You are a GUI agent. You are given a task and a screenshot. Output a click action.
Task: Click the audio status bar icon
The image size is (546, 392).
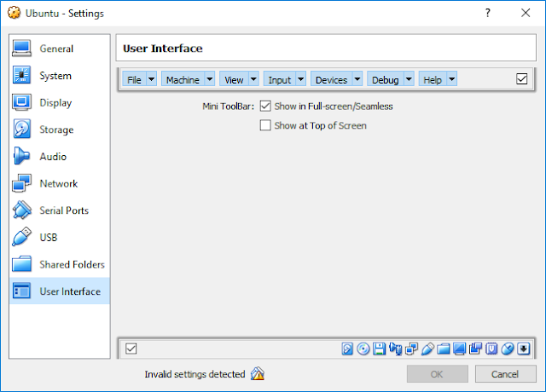396,349
